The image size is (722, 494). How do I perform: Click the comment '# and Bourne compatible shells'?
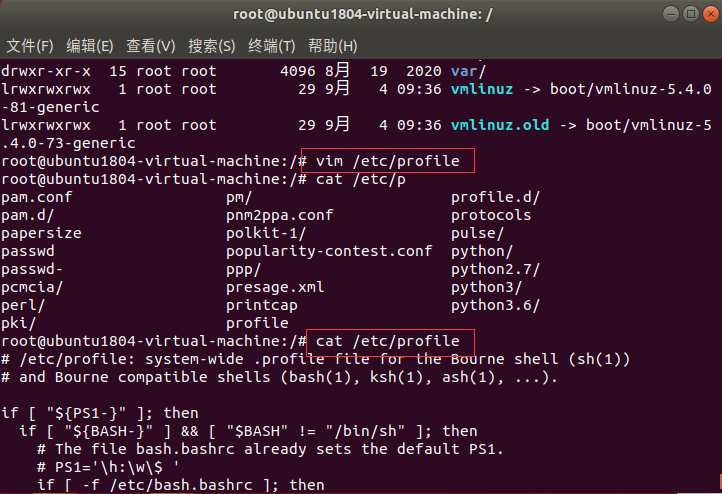click(279, 377)
